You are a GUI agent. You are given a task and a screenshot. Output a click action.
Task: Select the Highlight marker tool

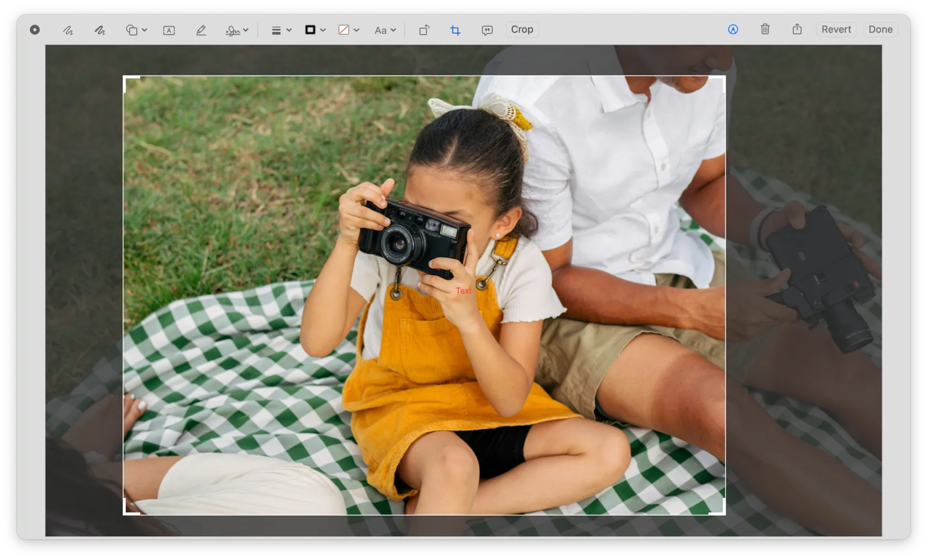(201, 30)
